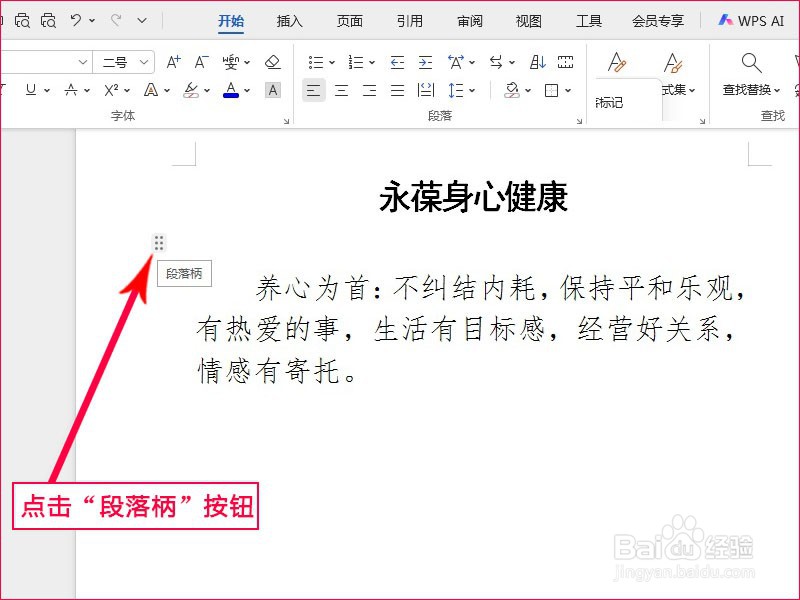Select the Decrease Font Size icon
The image size is (800, 600).
(x=200, y=62)
